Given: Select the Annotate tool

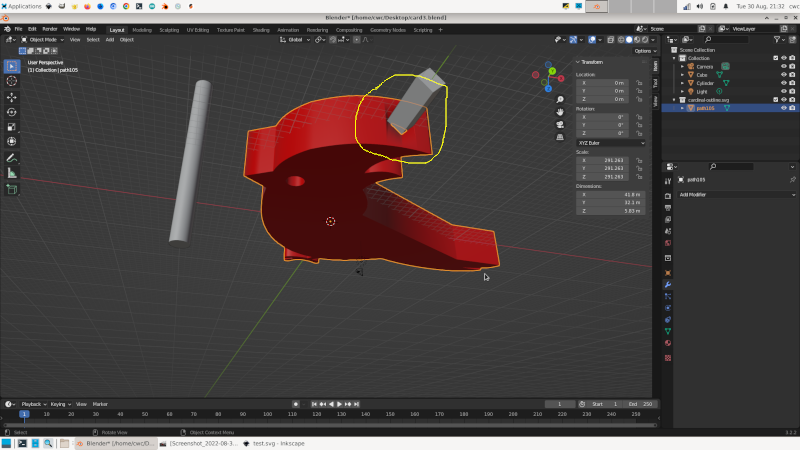Looking at the screenshot, I should click(12, 158).
